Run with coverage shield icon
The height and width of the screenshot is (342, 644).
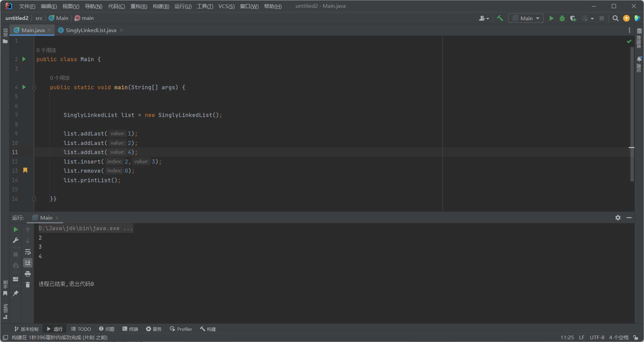click(x=573, y=18)
